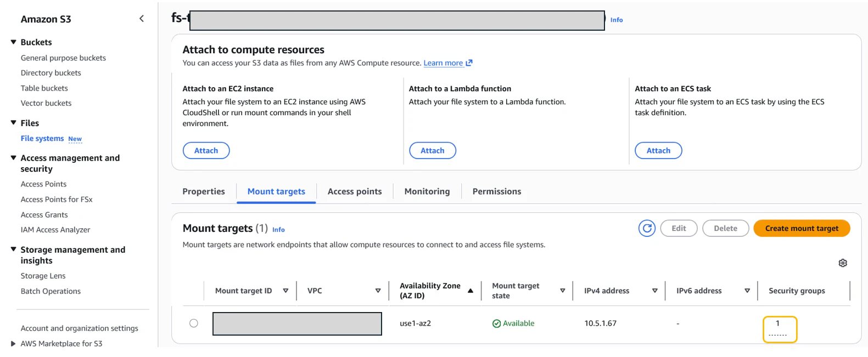Click the Edit button

[x=679, y=229]
